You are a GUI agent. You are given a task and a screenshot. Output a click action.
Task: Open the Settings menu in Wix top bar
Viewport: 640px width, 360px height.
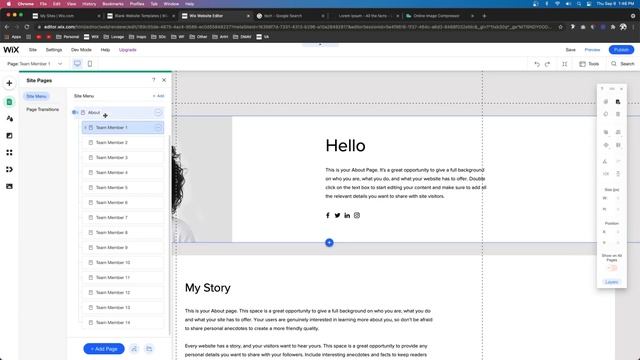54,50
